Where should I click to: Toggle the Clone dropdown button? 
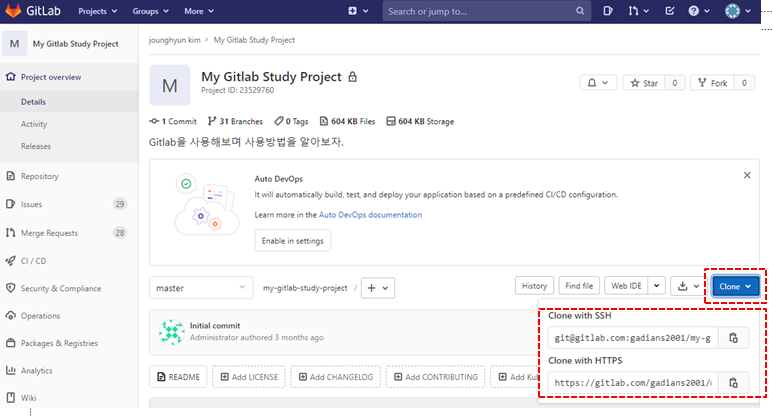click(x=735, y=286)
